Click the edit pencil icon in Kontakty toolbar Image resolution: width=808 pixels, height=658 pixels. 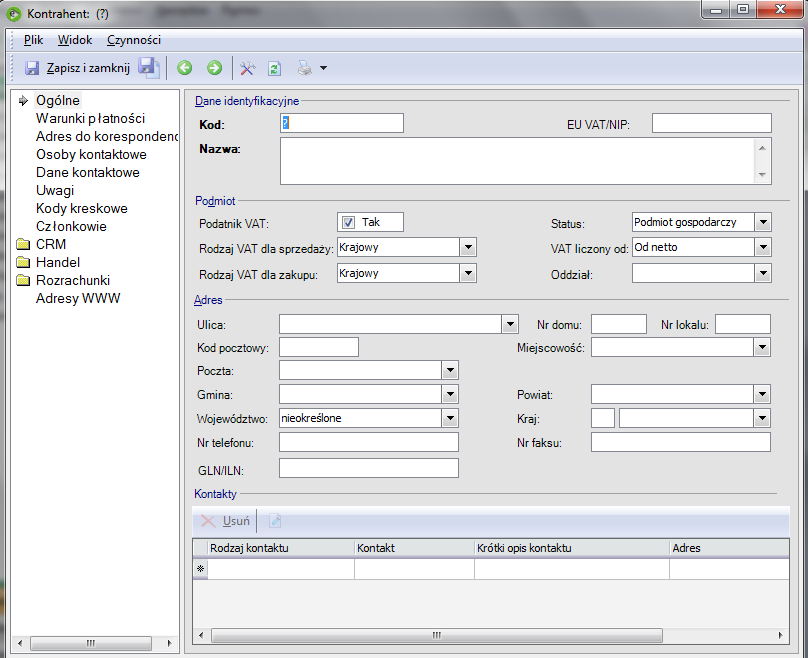point(275,521)
